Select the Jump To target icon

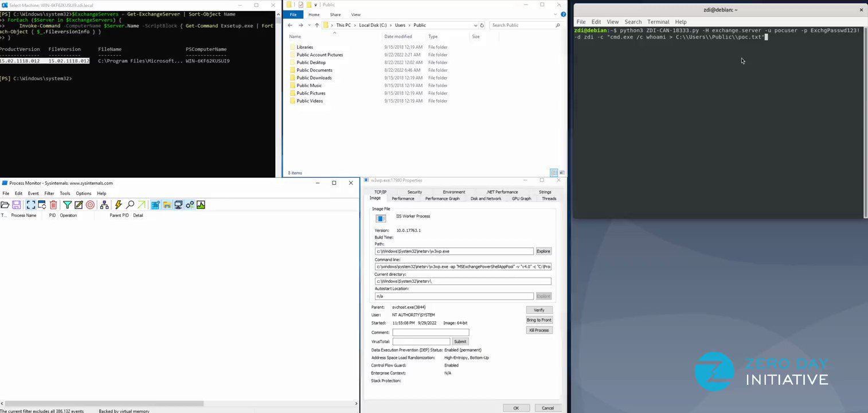(90, 205)
